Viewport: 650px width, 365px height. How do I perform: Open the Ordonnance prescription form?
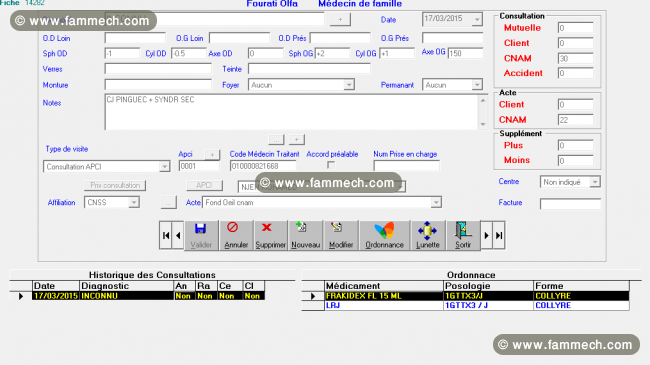pyautogui.click(x=384, y=235)
